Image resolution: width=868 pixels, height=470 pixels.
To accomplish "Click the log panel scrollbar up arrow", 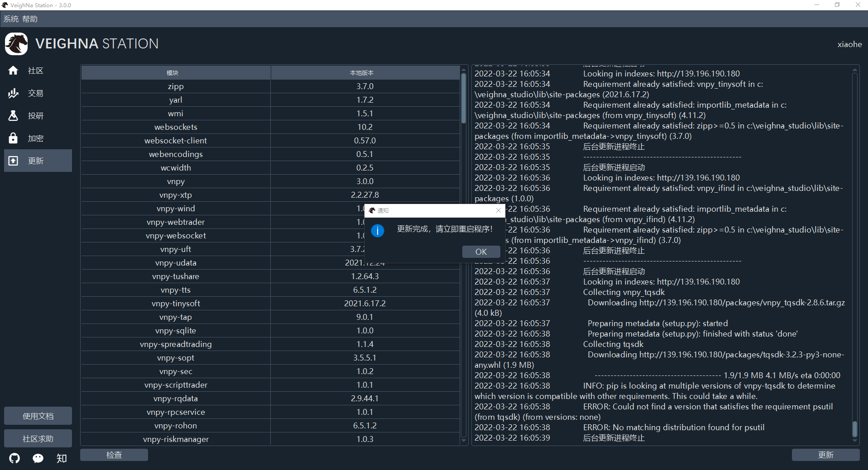I will pos(855,70).
